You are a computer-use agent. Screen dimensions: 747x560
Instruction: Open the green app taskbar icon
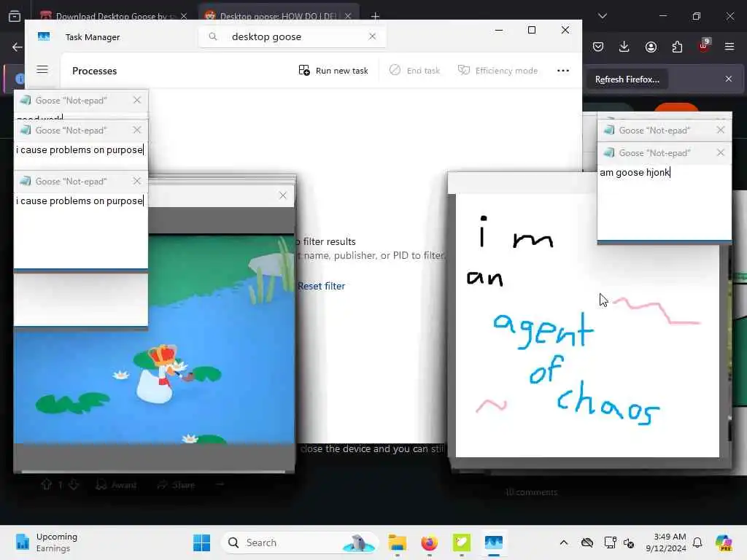pyautogui.click(x=461, y=542)
